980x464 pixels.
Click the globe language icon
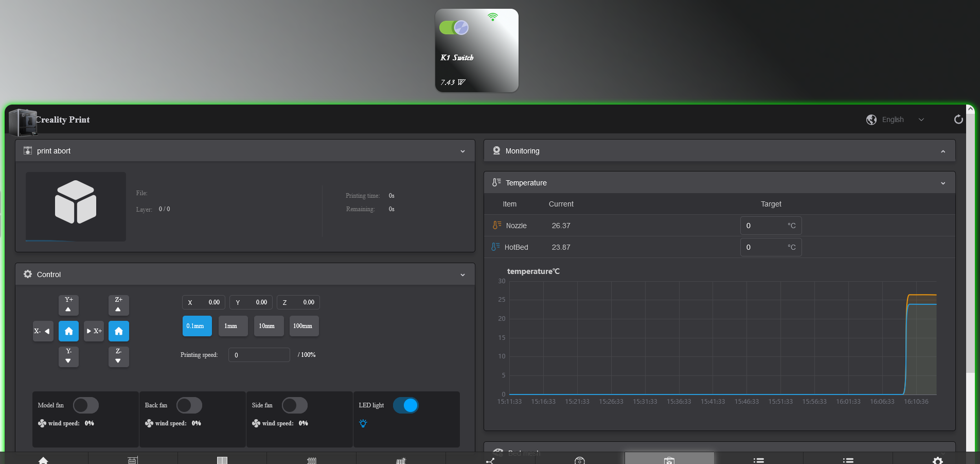coord(871,119)
